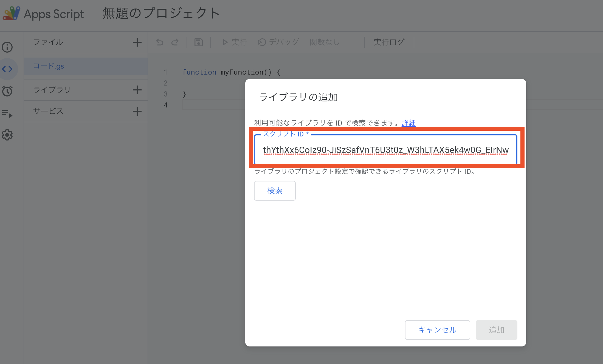Viewport: 603px width, 364px height.
Task: Click the Apps Script logo
Action: click(x=12, y=13)
